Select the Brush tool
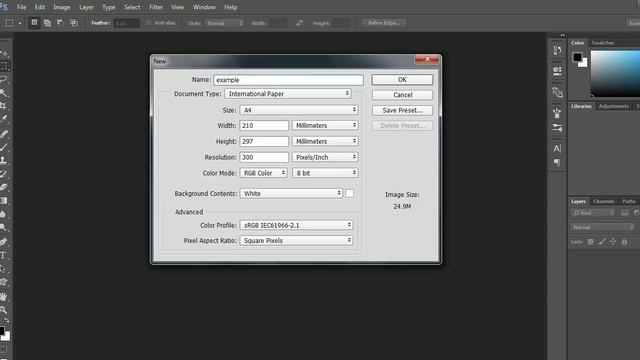The image size is (640, 360). [x=4, y=147]
